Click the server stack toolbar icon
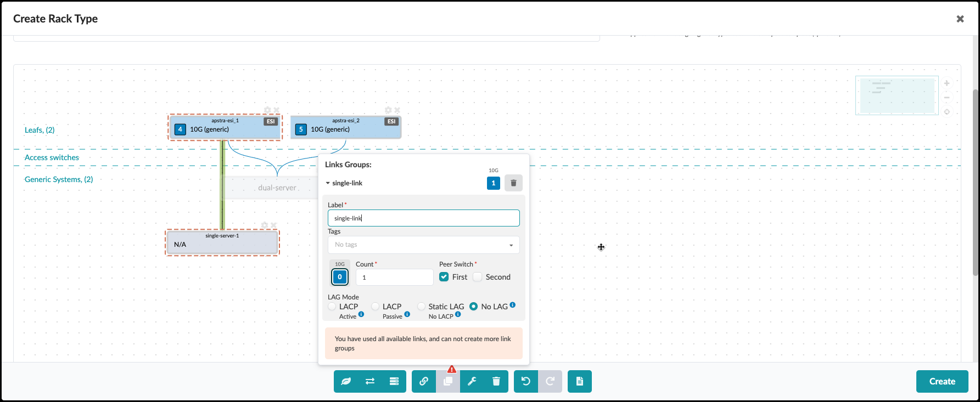Image resolution: width=980 pixels, height=402 pixels. (x=394, y=381)
